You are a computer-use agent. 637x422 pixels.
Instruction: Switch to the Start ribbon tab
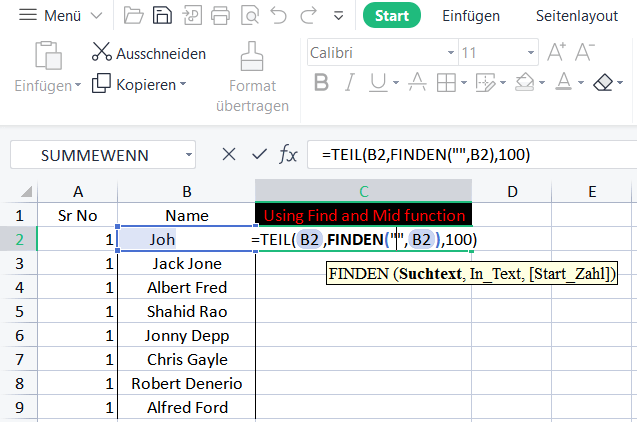click(392, 15)
